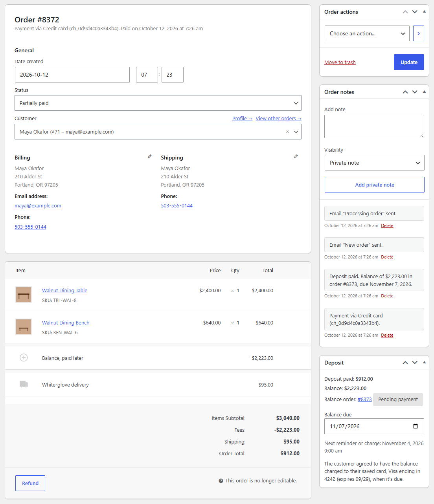Click the -$2,223.00 balance fee amount
Image resolution: width=434 pixels, height=504 pixels.
[x=261, y=358]
